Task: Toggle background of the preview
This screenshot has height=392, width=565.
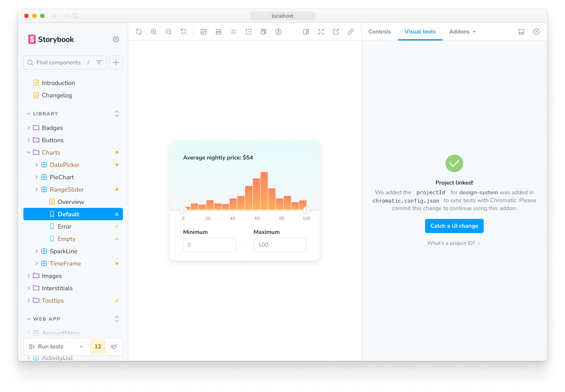Action: [204, 32]
